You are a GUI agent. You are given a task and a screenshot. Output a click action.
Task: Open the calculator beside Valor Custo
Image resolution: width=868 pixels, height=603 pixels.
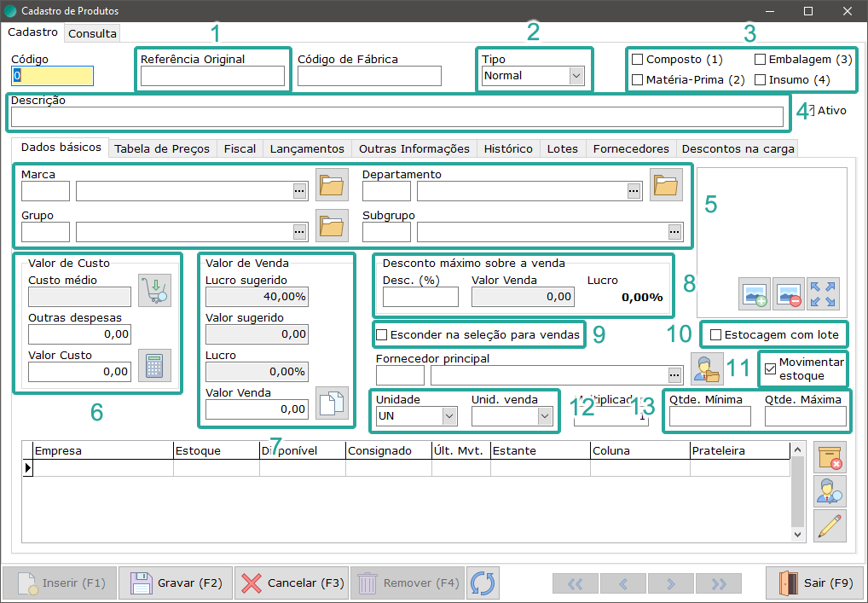click(x=154, y=365)
